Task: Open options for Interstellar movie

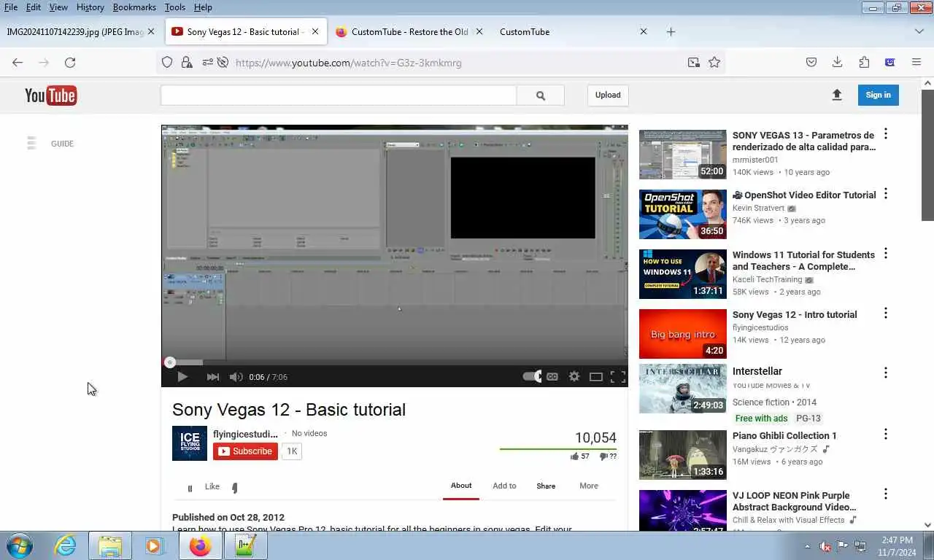Action: (886, 373)
